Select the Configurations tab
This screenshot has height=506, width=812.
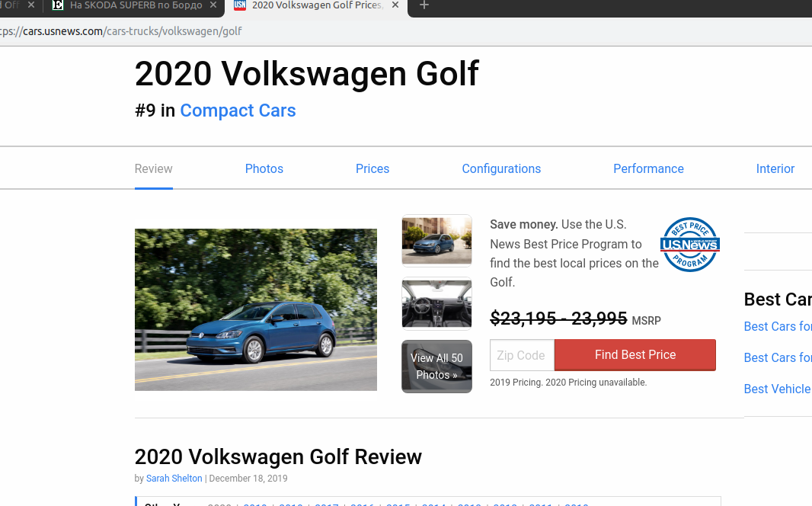click(x=501, y=169)
